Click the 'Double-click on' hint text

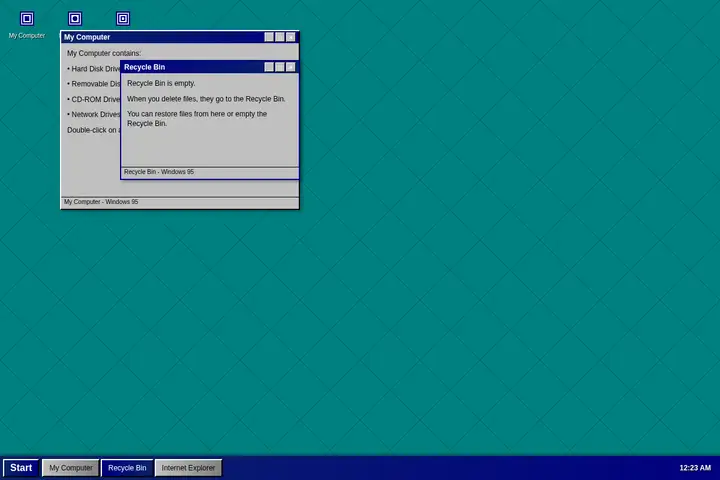tap(94, 130)
